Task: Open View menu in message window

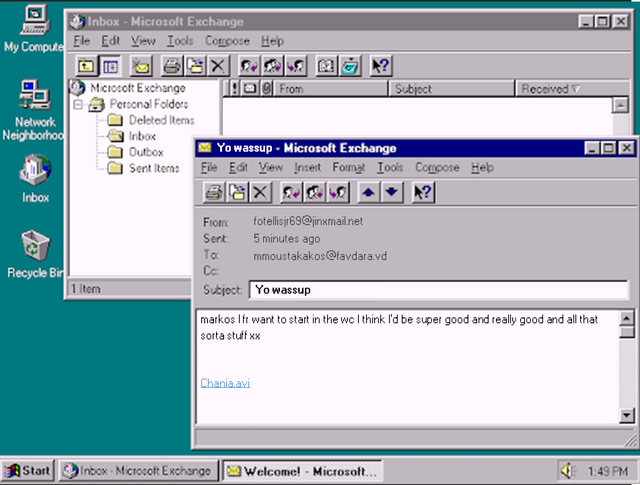Action: [x=271, y=167]
